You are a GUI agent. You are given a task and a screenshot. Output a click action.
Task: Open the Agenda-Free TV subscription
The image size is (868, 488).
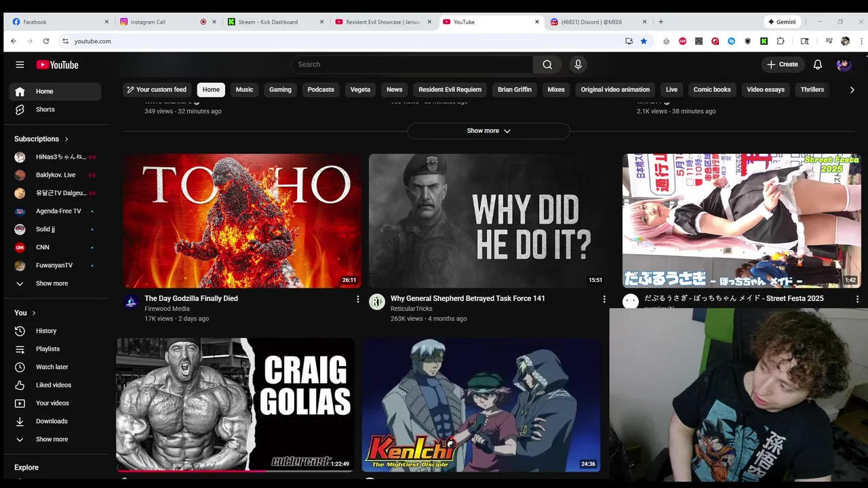coord(54,211)
